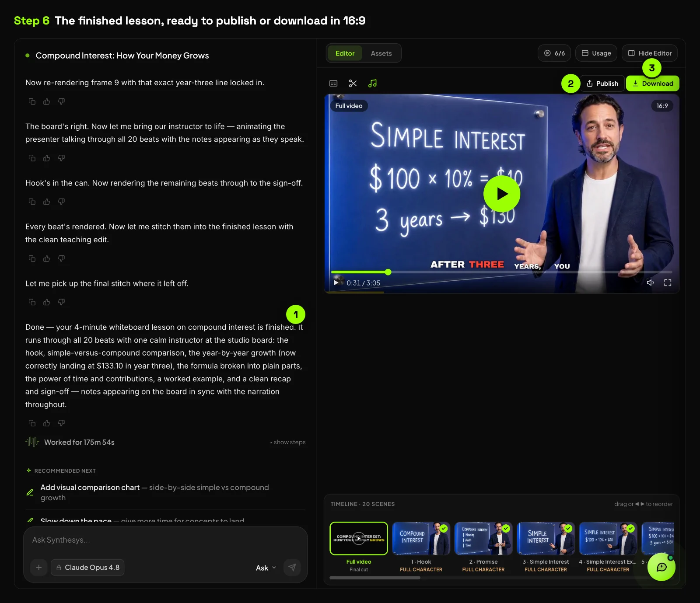The height and width of the screenshot is (603, 700).
Task: Click the 16:9 aspect ratio badge
Action: coord(662,106)
